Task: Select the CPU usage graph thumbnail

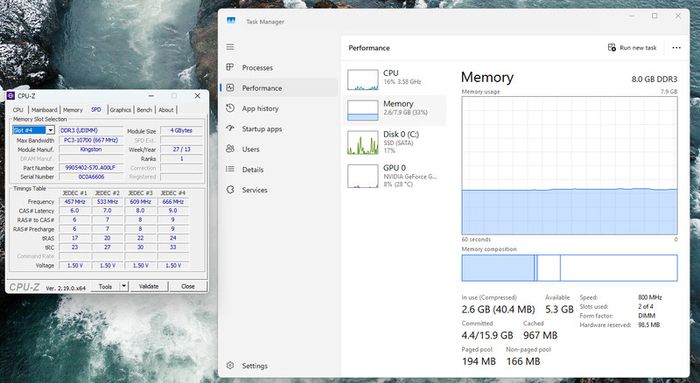Action: point(362,79)
